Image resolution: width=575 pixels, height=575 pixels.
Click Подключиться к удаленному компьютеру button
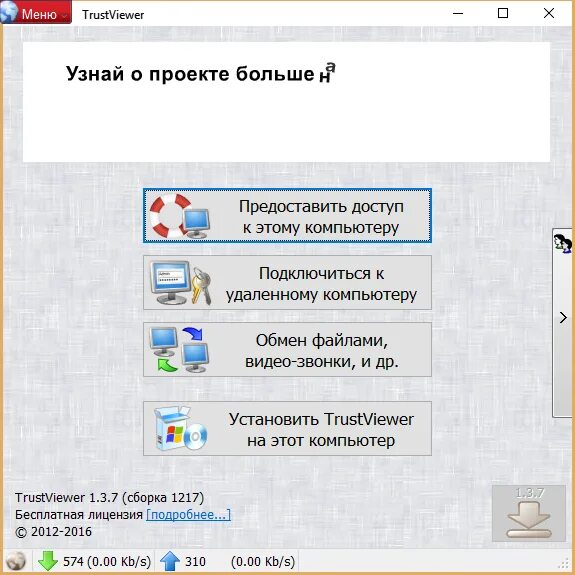(x=287, y=283)
